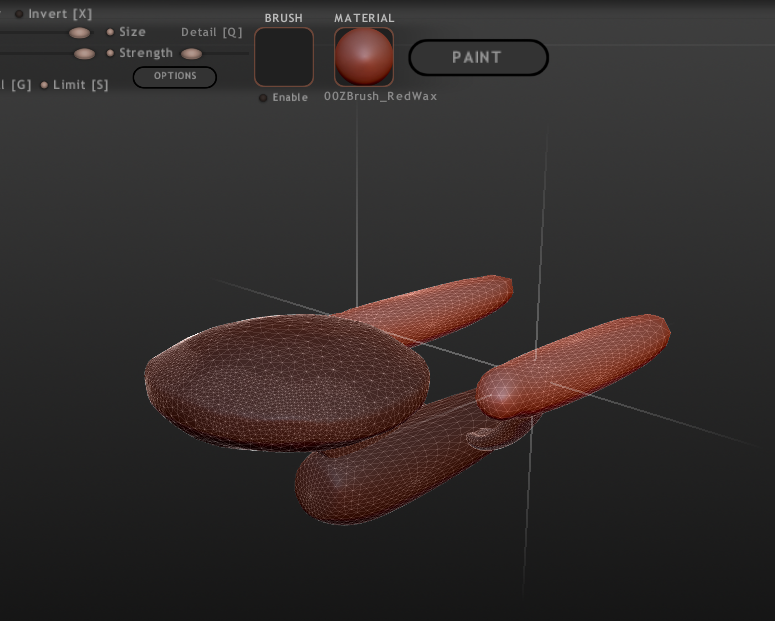Viewport: 775px width, 621px height.
Task: Select the RedWax material sphere
Action: point(364,56)
